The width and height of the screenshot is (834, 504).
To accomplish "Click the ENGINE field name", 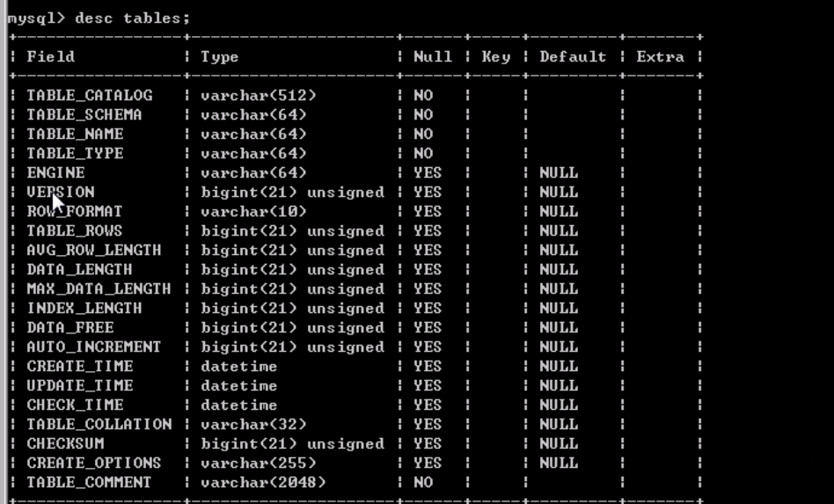I will (56, 172).
